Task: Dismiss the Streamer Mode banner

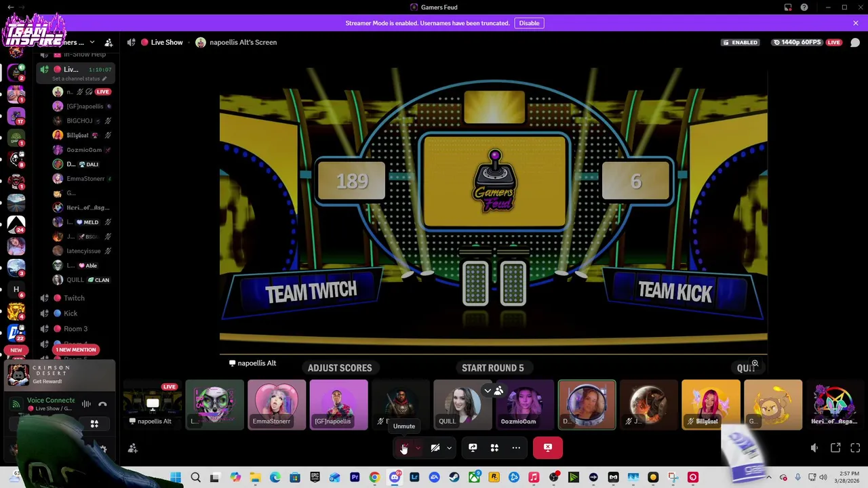Action: (x=856, y=23)
